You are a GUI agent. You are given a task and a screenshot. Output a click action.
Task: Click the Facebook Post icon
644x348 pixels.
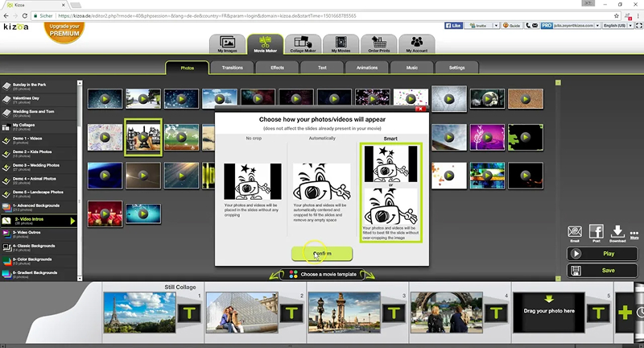597,232
